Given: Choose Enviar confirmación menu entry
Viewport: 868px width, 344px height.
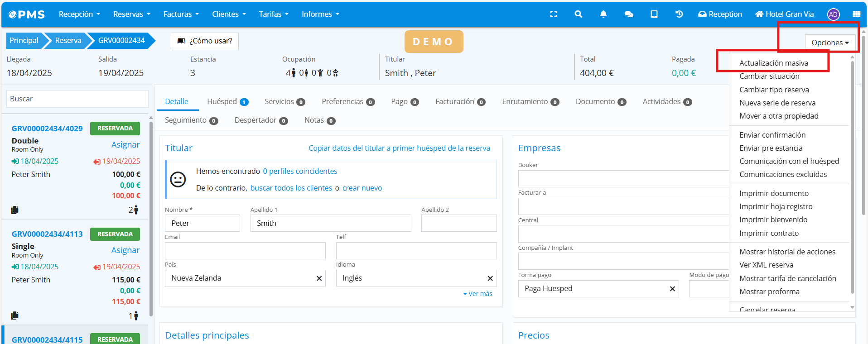Looking at the screenshot, I should [x=772, y=135].
